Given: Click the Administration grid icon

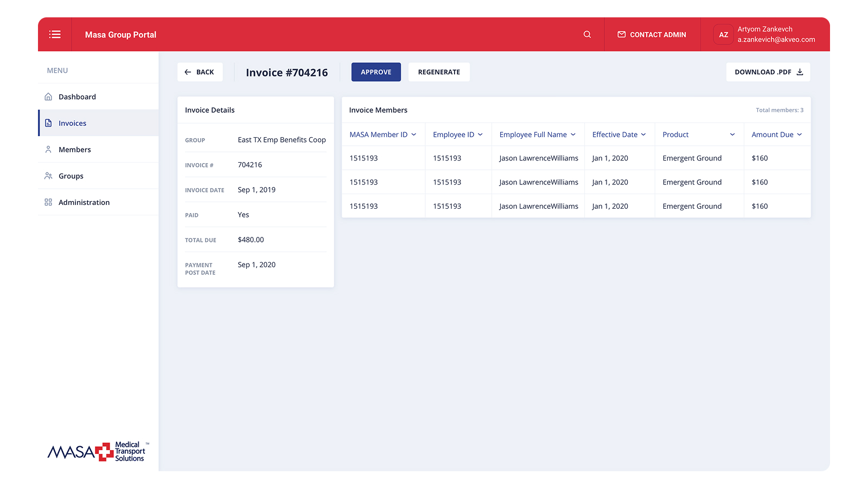Looking at the screenshot, I should tap(48, 202).
